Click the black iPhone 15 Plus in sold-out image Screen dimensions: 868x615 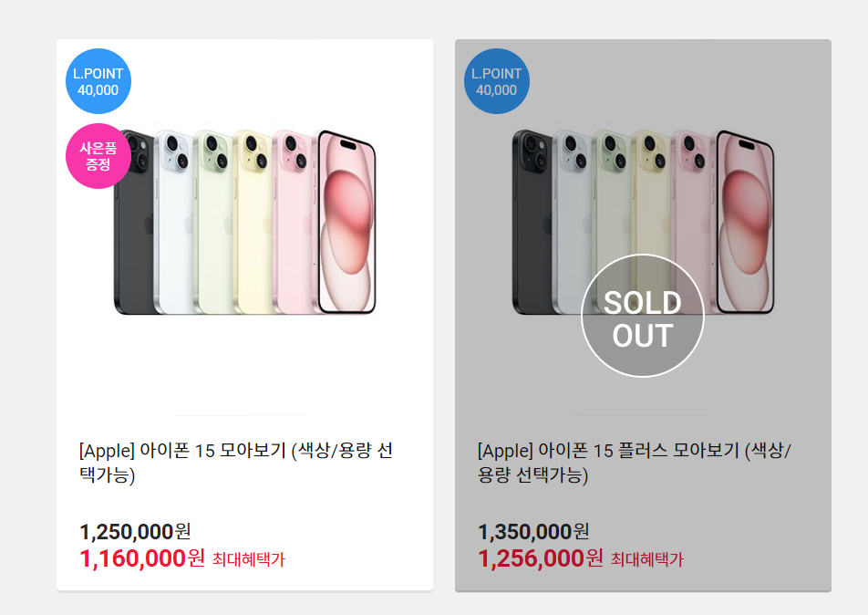coord(532,222)
